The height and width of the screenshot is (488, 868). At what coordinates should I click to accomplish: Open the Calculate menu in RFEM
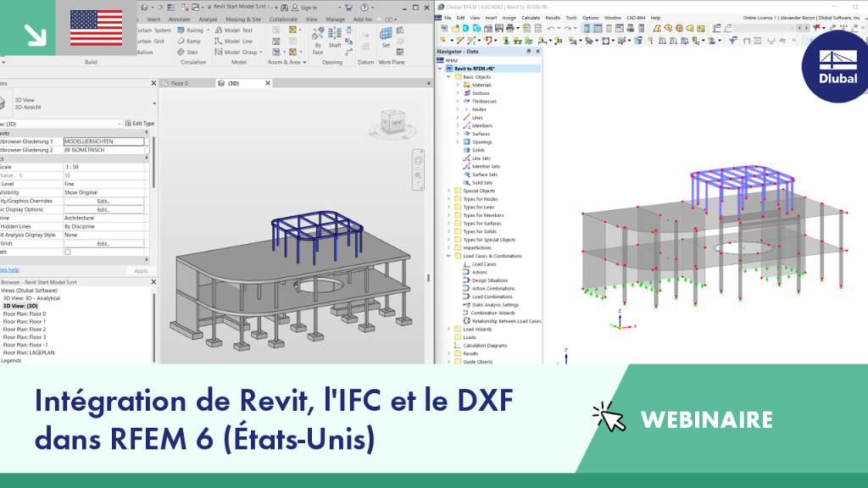531,18
